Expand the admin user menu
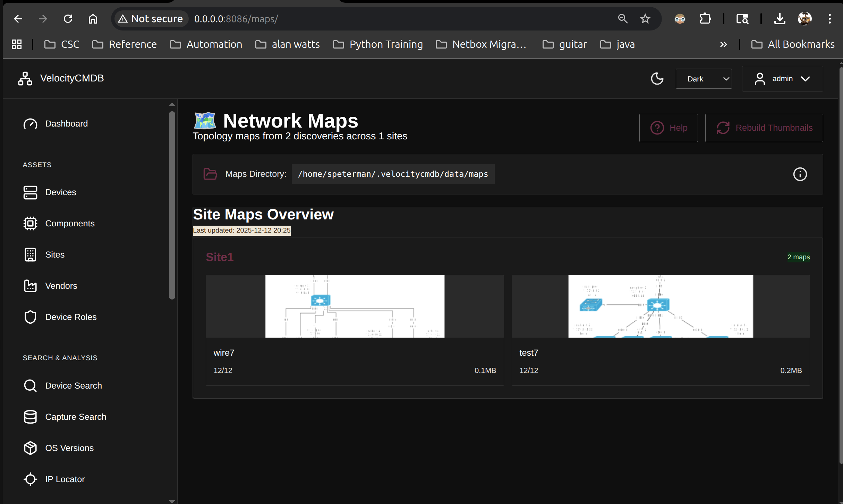The height and width of the screenshot is (504, 843). 782,79
